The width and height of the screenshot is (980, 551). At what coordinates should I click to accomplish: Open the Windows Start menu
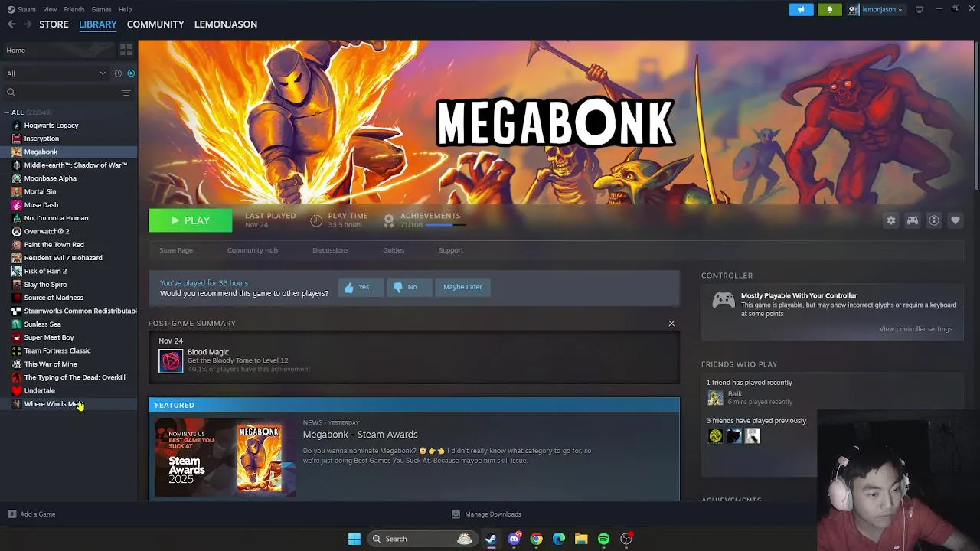click(354, 539)
